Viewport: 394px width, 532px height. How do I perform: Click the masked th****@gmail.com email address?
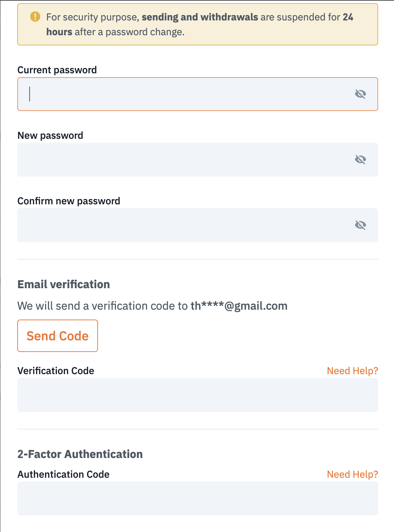tap(239, 306)
